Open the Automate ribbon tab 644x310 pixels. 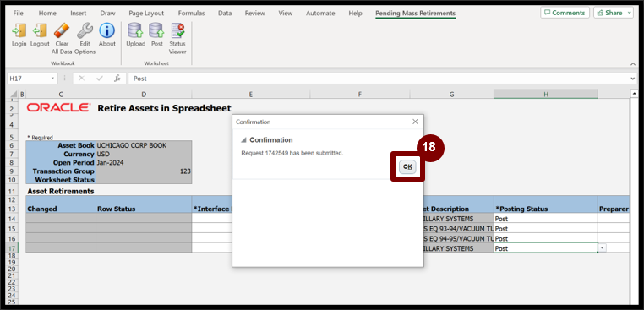pos(320,14)
